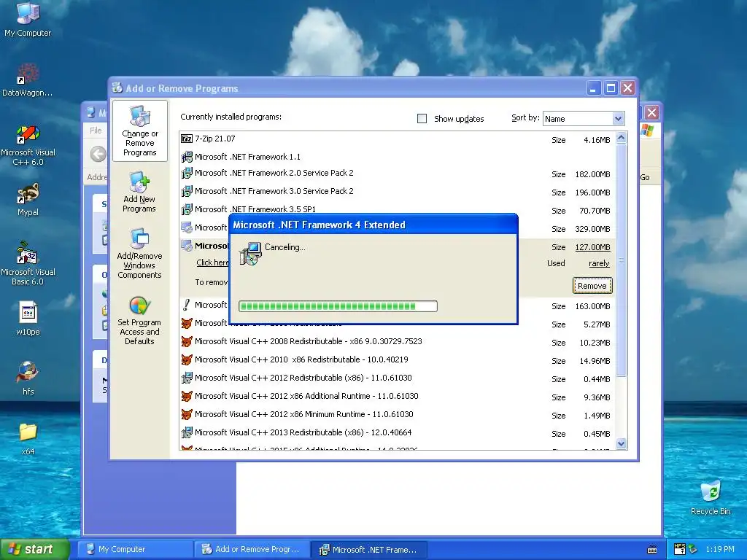Click File menu in My Computer window

(96, 130)
